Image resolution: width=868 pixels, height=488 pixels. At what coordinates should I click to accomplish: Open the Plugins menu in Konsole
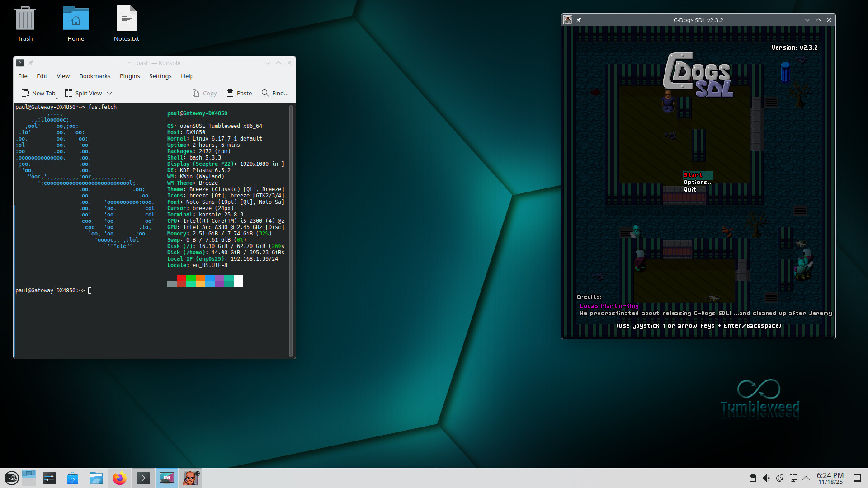130,76
